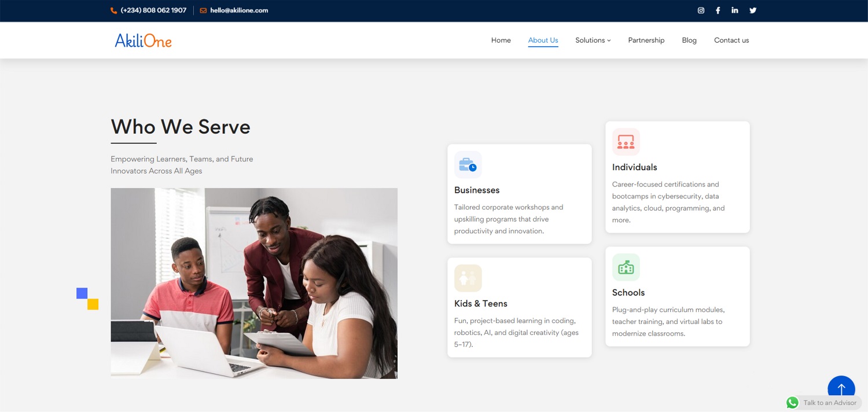Click the WhatsApp Talk to an Advisor button

pos(823,403)
